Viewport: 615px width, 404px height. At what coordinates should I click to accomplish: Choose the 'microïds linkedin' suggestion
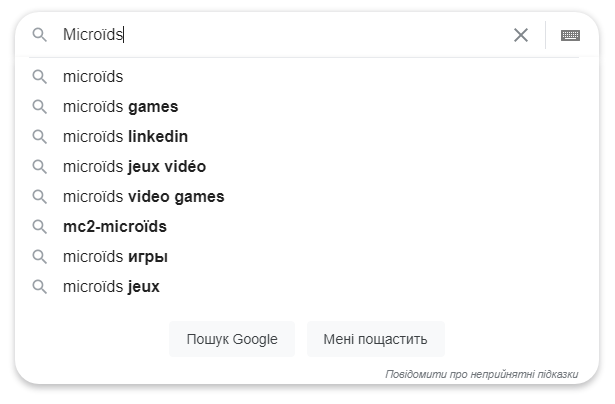coord(125,137)
